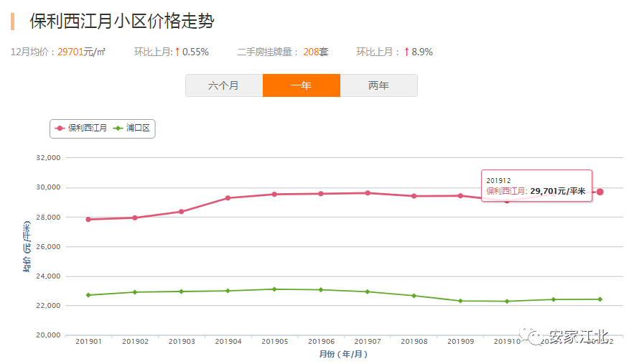
Task: Toggle the 浦口区 legend series
Action: click(x=131, y=129)
